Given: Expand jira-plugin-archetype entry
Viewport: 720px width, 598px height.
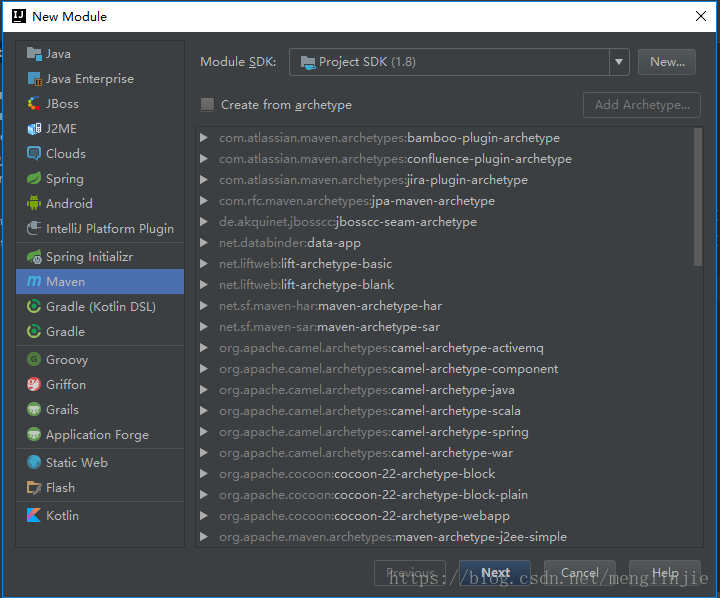Looking at the screenshot, I should 204,180.
